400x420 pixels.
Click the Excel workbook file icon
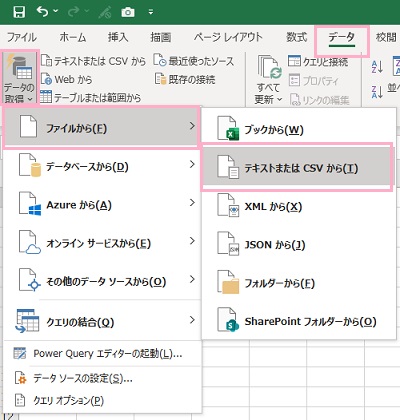tap(228, 128)
